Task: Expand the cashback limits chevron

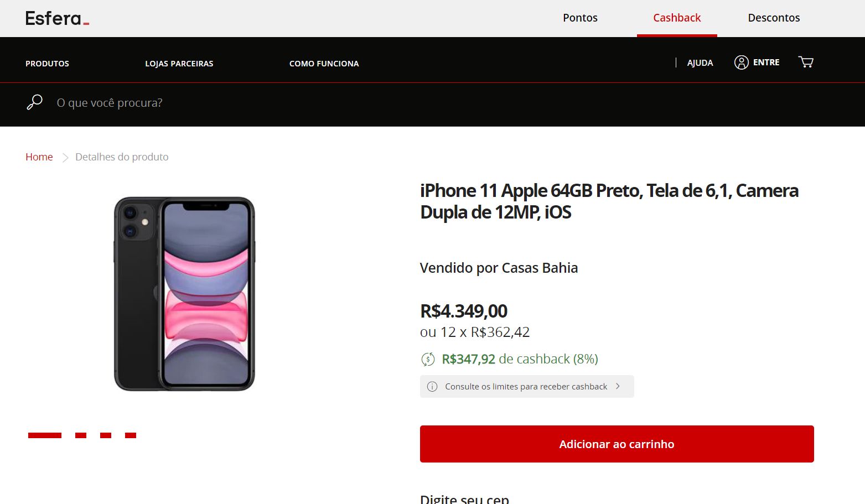Action: point(618,386)
